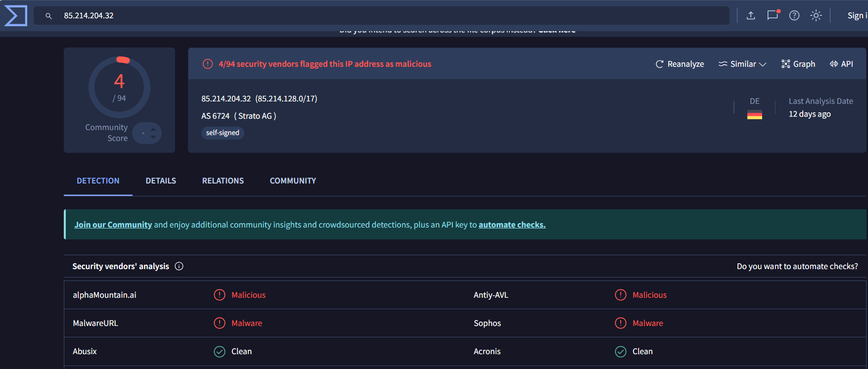Select the Antiy-AVL vendor name
Screen dimensions: 868x369
click(491, 295)
